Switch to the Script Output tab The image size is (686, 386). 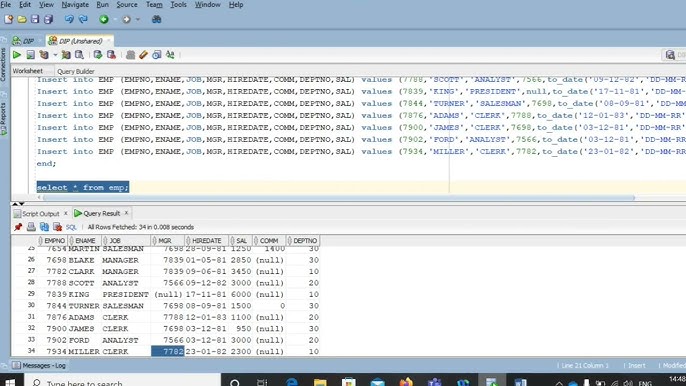40,214
